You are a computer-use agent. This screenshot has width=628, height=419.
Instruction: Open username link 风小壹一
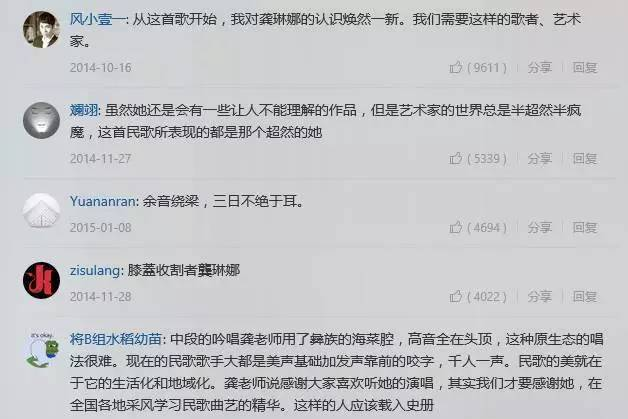97,19
